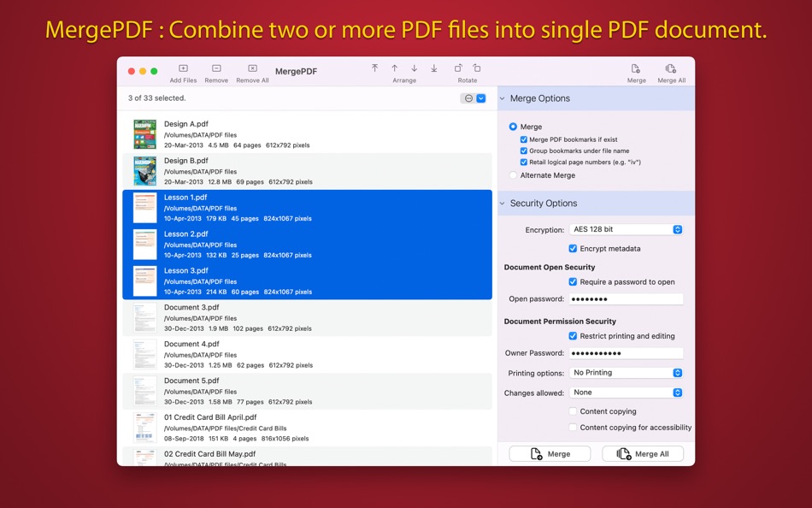
Task: Click the Owner Password field
Action: [626, 353]
